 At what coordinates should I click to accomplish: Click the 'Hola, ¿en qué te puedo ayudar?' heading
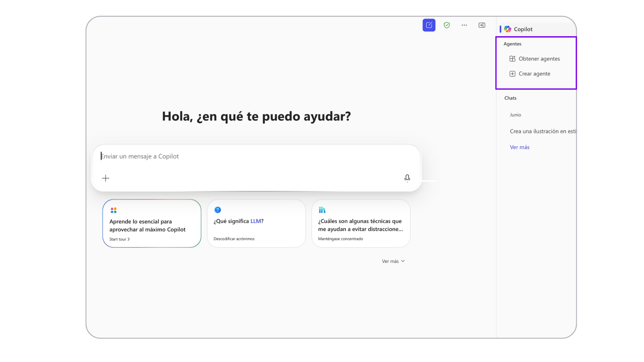pyautogui.click(x=256, y=116)
